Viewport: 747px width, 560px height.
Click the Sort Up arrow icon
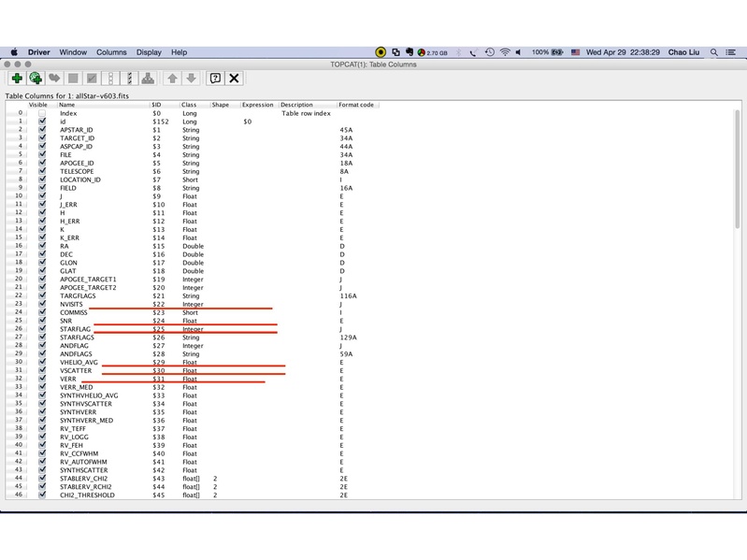pos(172,79)
